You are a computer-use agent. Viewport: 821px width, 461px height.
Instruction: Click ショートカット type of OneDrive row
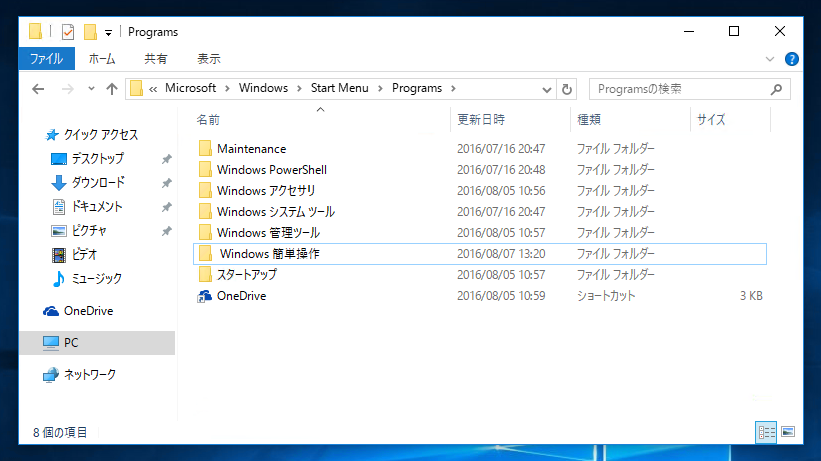click(x=606, y=296)
